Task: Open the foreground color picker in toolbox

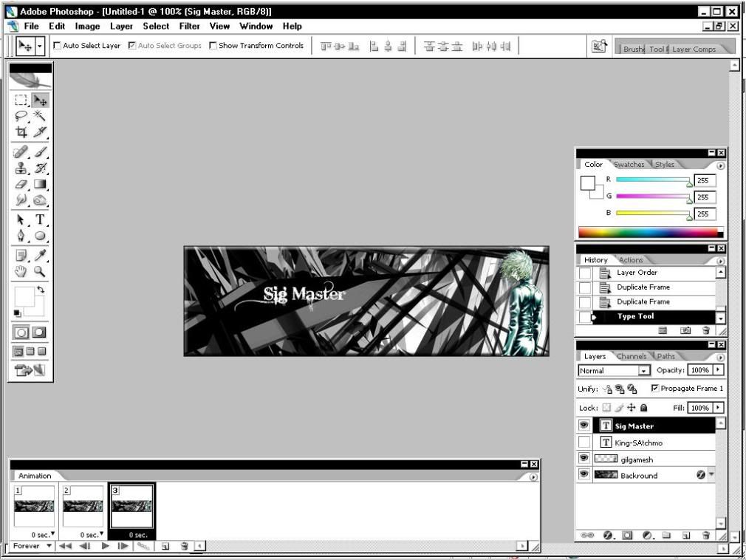Action: click(x=24, y=296)
